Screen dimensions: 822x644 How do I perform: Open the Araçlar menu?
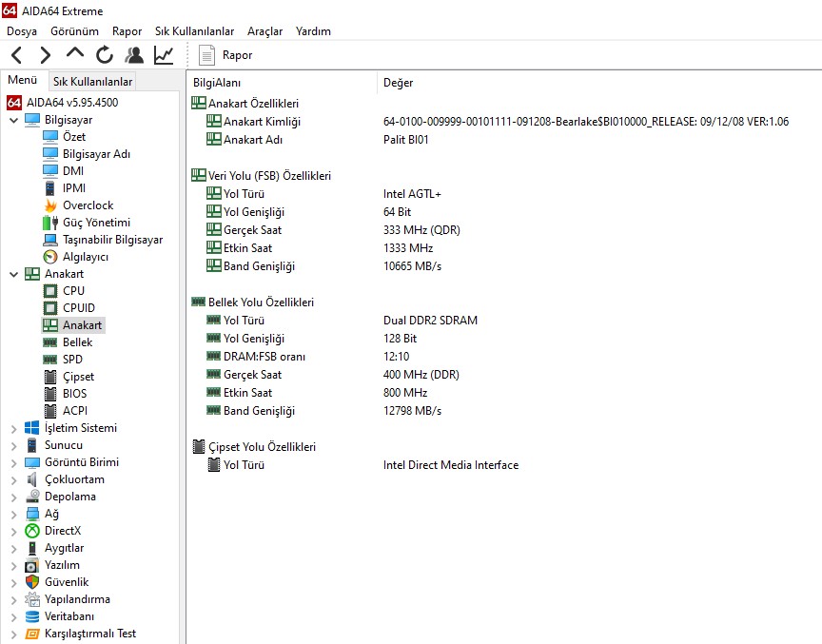[264, 31]
